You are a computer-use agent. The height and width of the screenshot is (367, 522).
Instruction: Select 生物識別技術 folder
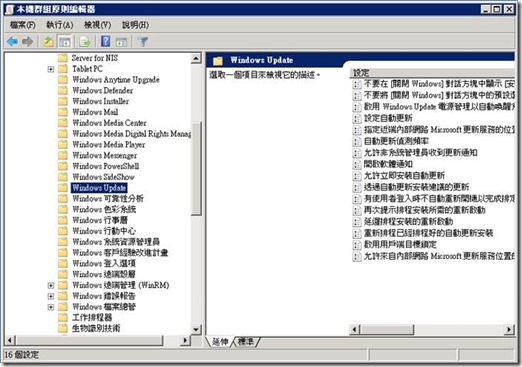(x=96, y=328)
